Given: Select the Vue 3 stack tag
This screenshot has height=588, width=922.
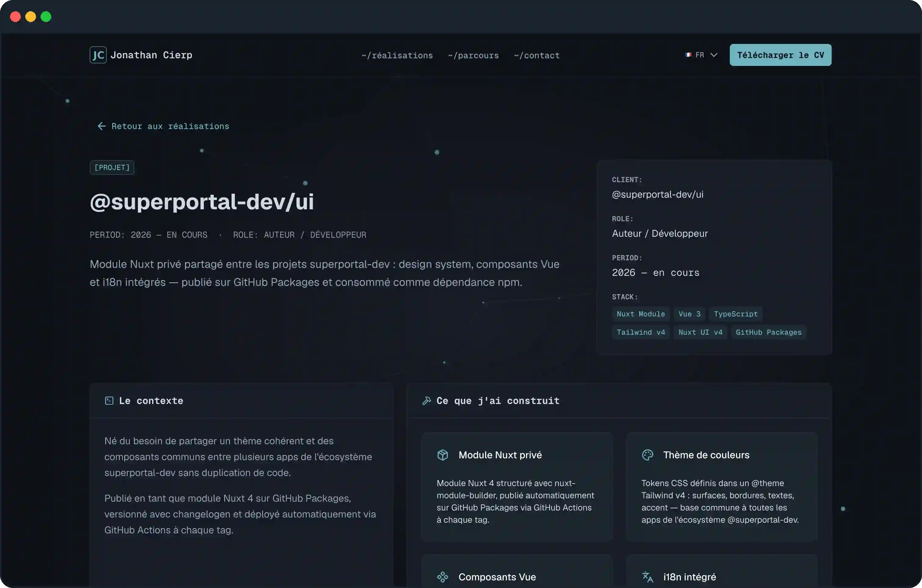Looking at the screenshot, I should pos(689,314).
